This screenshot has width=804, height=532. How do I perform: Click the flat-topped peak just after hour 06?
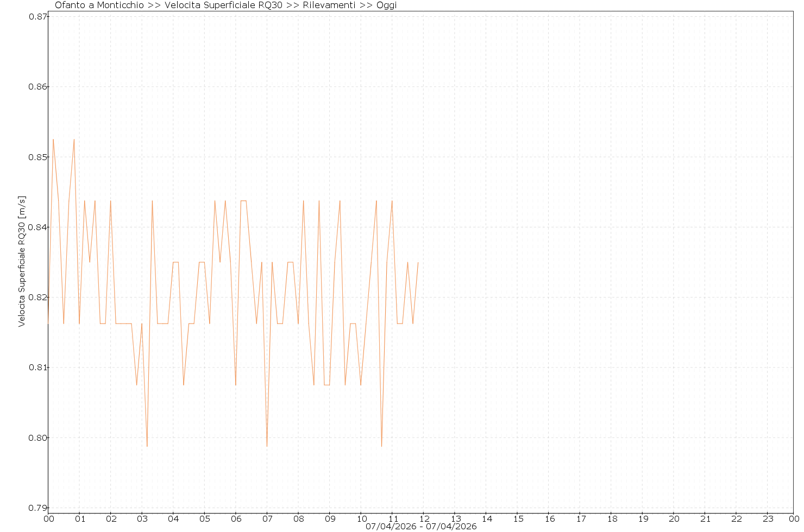point(243,201)
